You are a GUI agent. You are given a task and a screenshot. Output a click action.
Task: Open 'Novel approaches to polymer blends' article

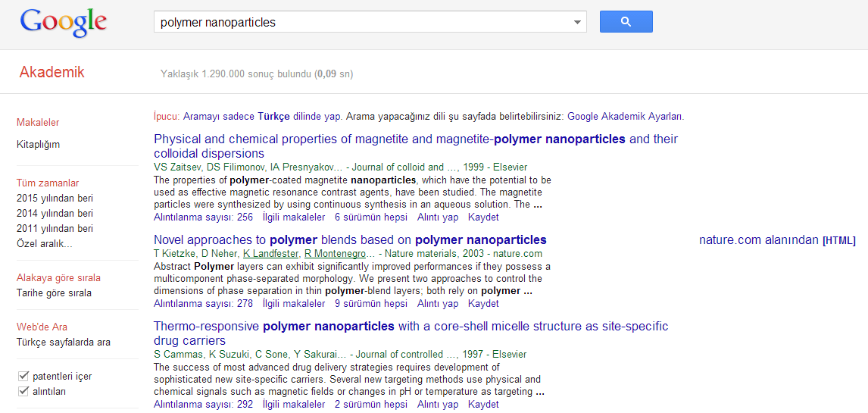pyautogui.click(x=350, y=239)
